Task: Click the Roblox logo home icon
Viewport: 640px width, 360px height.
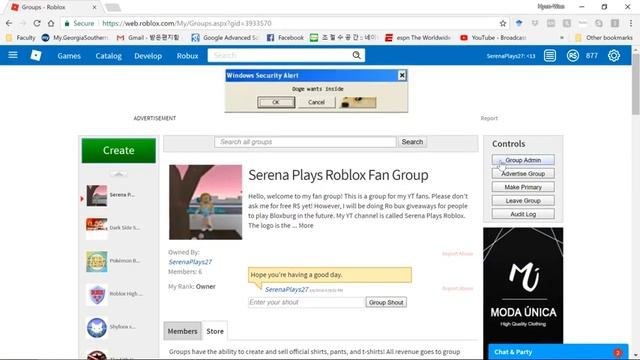Action: (x=36, y=55)
